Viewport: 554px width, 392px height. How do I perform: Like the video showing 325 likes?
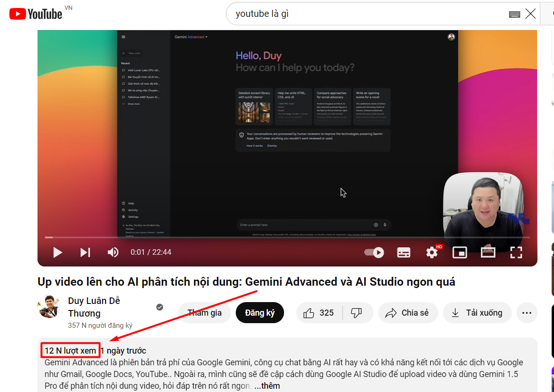click(319, 312)
